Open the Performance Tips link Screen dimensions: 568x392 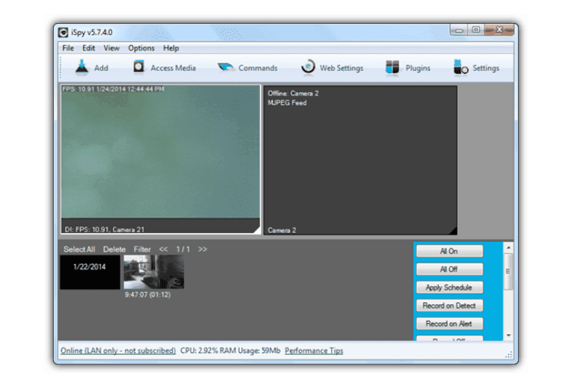314,351
